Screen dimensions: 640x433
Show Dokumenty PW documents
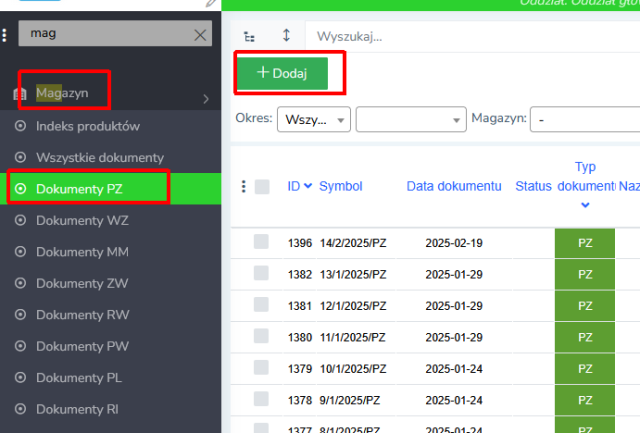[82, 346]
